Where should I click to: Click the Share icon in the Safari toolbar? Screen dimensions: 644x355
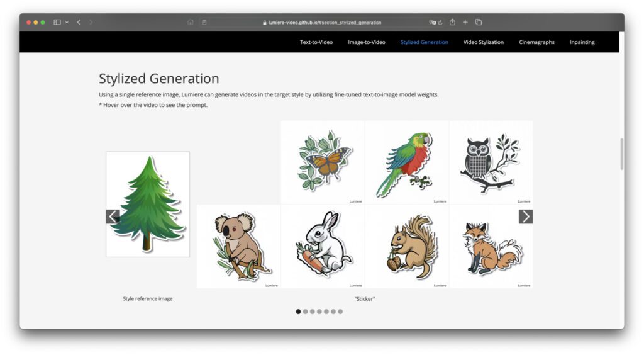tap(452, 22)
